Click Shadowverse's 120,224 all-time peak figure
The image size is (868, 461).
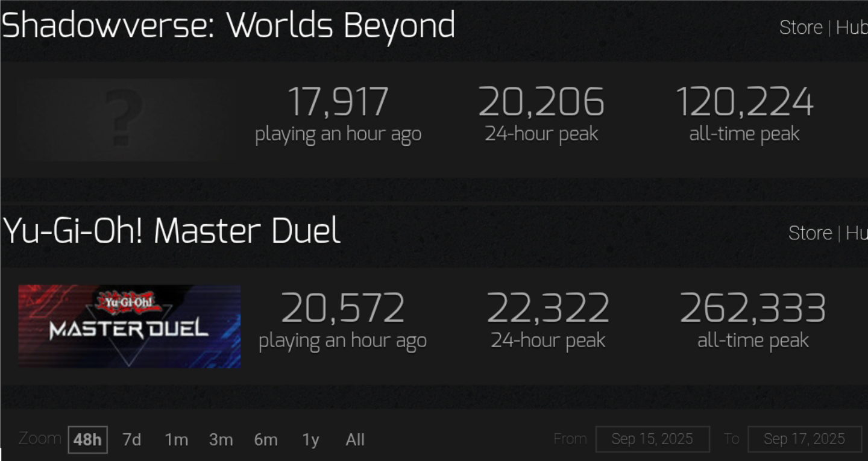(744, 101)
